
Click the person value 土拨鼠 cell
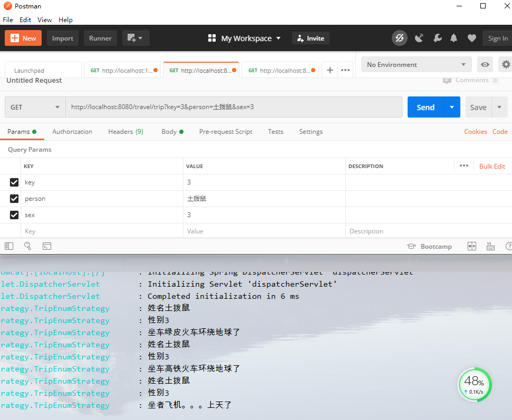[x=264, y=199]
